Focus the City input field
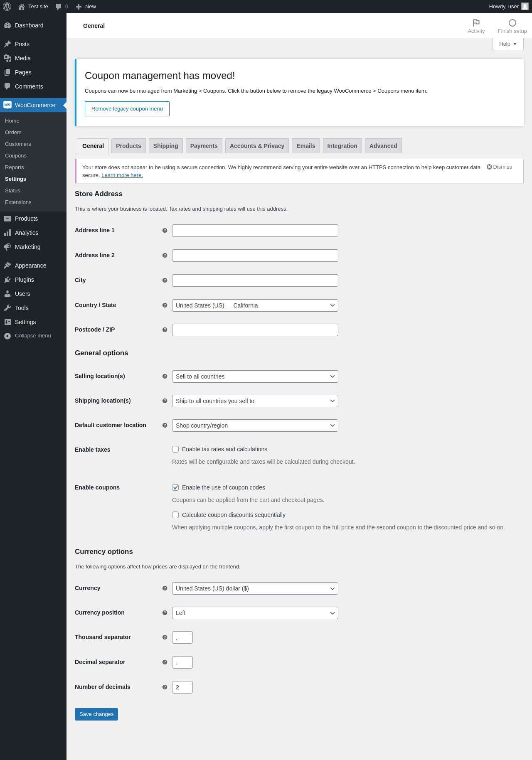Viewport: 532px width, 760px height. (255, 280)
